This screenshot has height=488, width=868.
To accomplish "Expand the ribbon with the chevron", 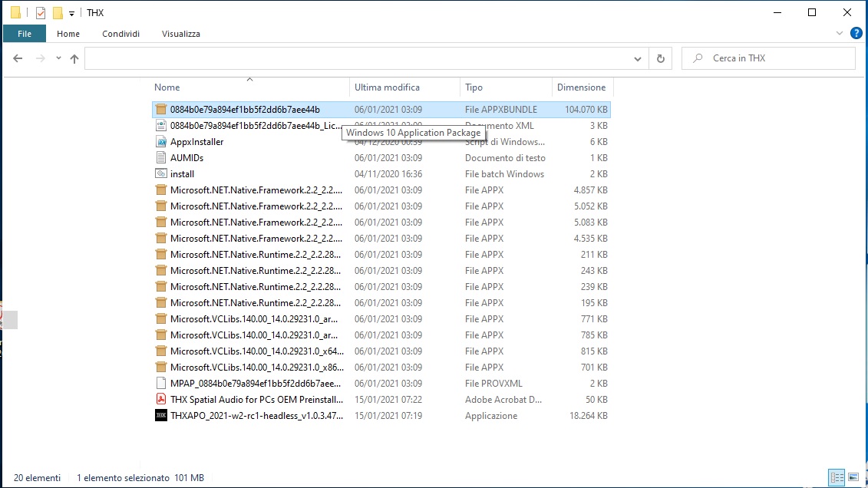I will tap(839, 33).
